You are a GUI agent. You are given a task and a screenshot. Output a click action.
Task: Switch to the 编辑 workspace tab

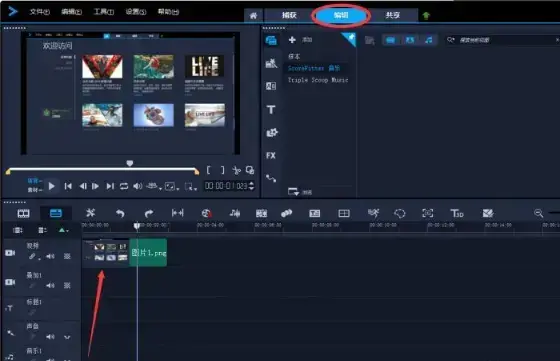click(341, 15)
